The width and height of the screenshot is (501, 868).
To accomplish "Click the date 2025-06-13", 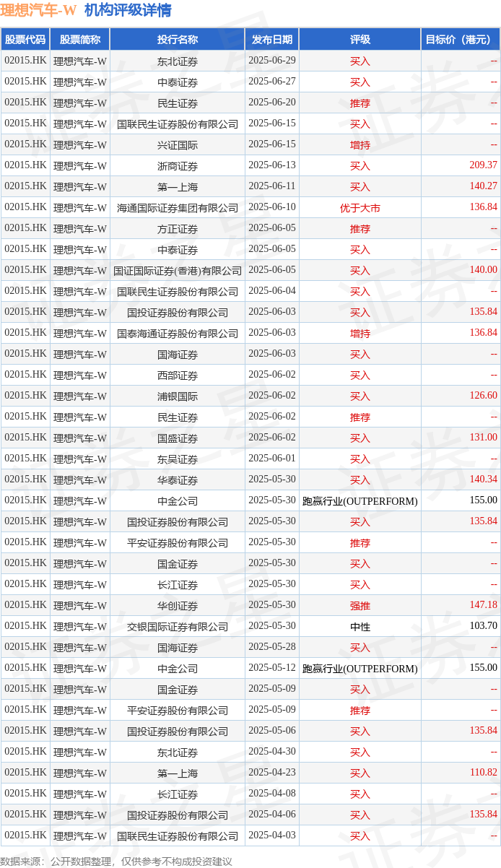I will point(272,165).
